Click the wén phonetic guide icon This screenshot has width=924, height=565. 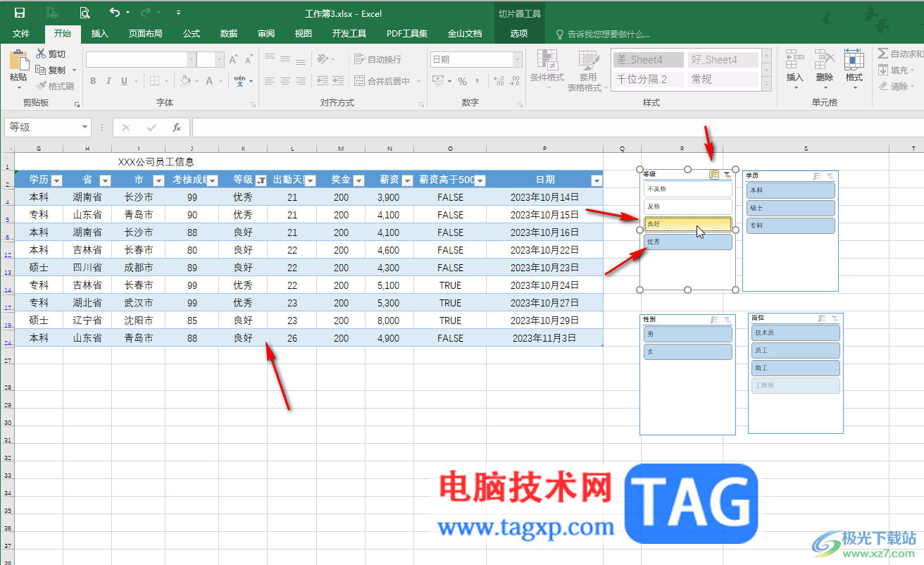point(240,81)
